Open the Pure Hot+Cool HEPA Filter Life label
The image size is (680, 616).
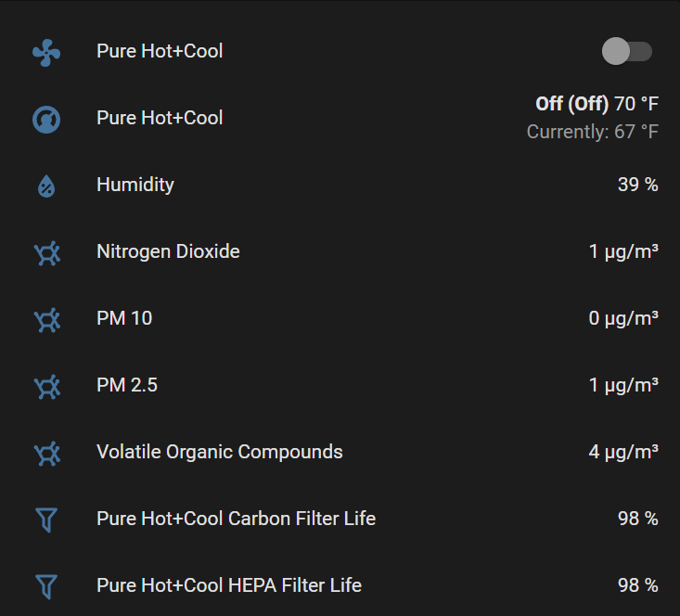tap(229, 585)
